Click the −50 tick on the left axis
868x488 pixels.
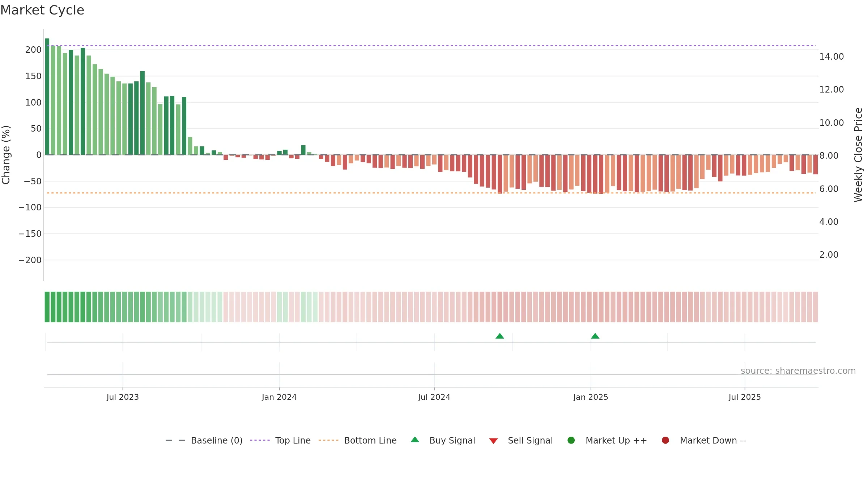tap(33, 181)
